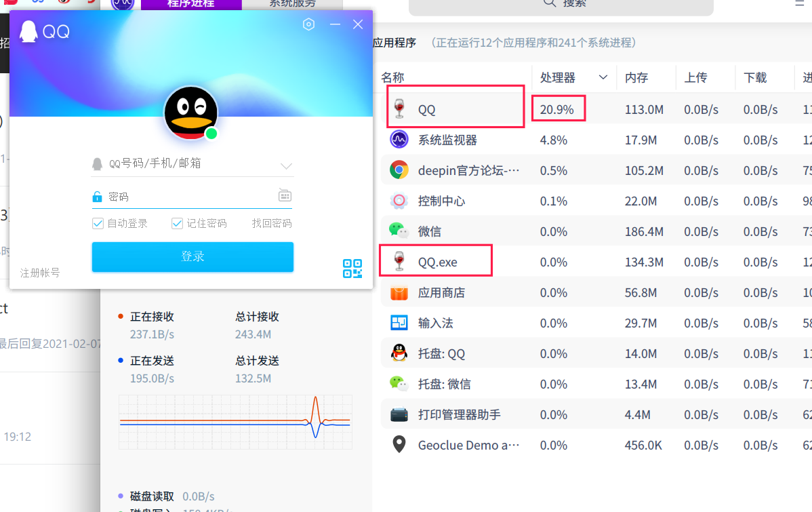
Task: Click the 正在接收 network label
Action: pyautogui.click(x=152, y=317)
